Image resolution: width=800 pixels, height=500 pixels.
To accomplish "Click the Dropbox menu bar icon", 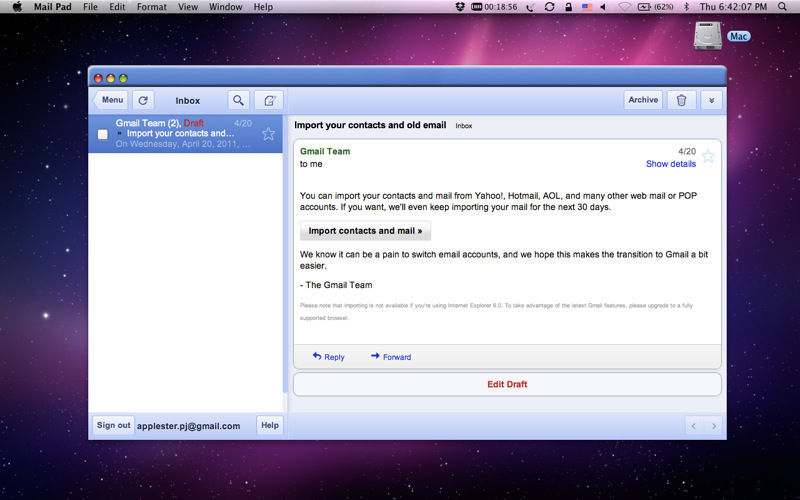I will (x=460, y=7).
